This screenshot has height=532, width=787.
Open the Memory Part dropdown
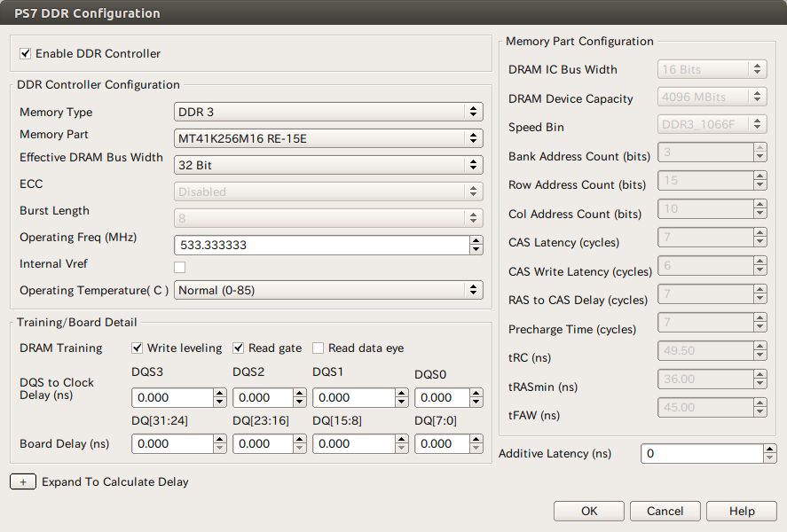point(328,138)
